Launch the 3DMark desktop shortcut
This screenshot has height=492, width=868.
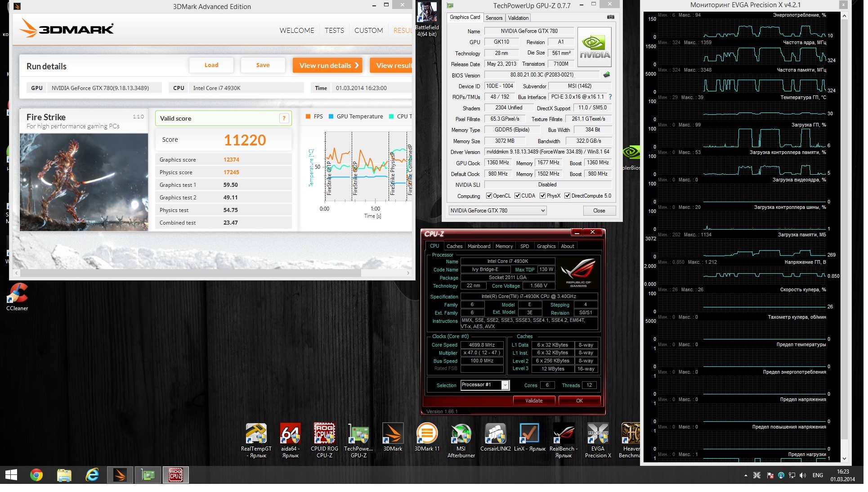pyautogui.click(x=393, y=438)
